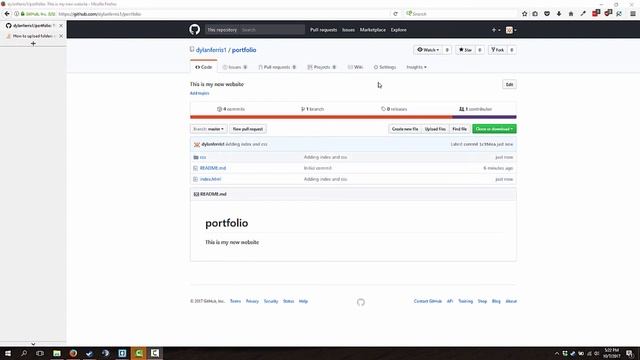Screen dimensions: 640x360
Task: Click the index.html file icon
Action: click(x=196, y=179)
